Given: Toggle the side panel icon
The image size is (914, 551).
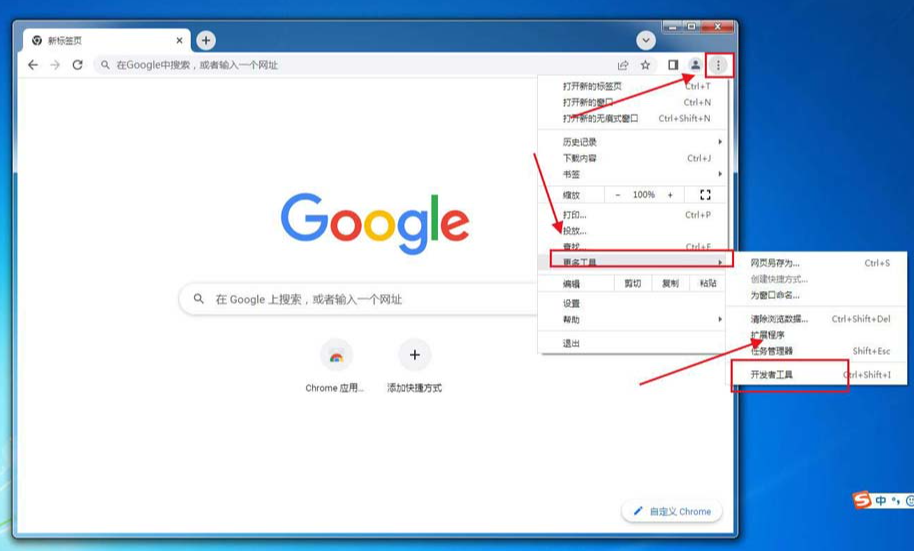Looking at the screenshot, I should [x=673, y=65].
